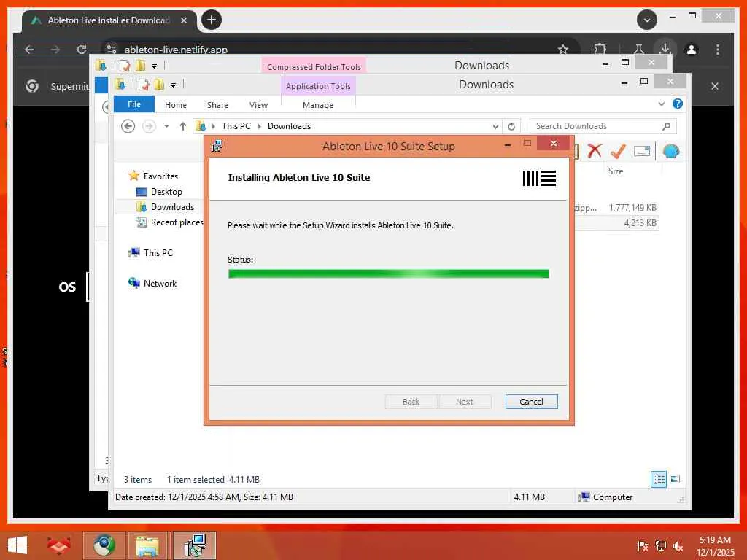
Task: Dismiss the Supermium info bar
Action: (715, 86)
